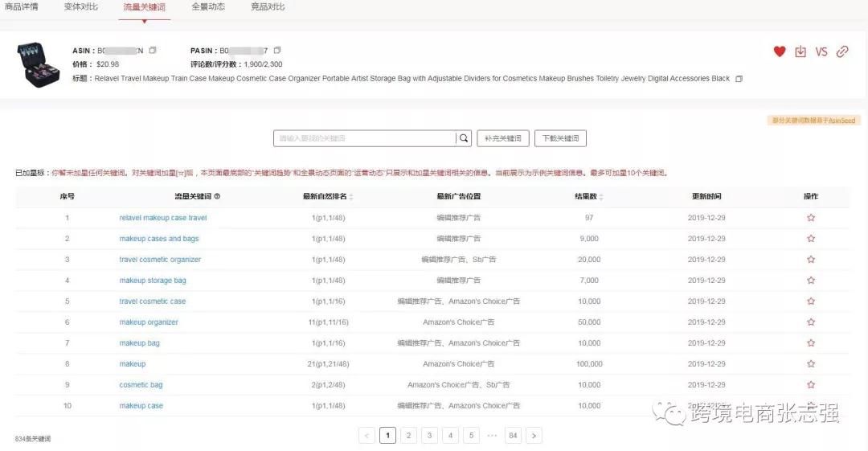Click the red heart favorite icon

point(780,51)
